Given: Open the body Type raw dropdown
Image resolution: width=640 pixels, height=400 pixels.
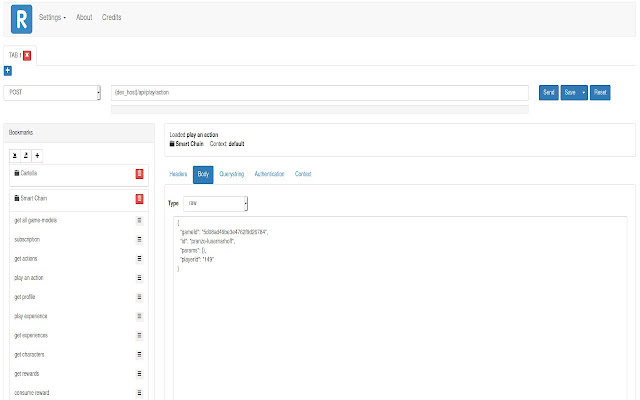Looking at the screenshot, I should [216, 203].
